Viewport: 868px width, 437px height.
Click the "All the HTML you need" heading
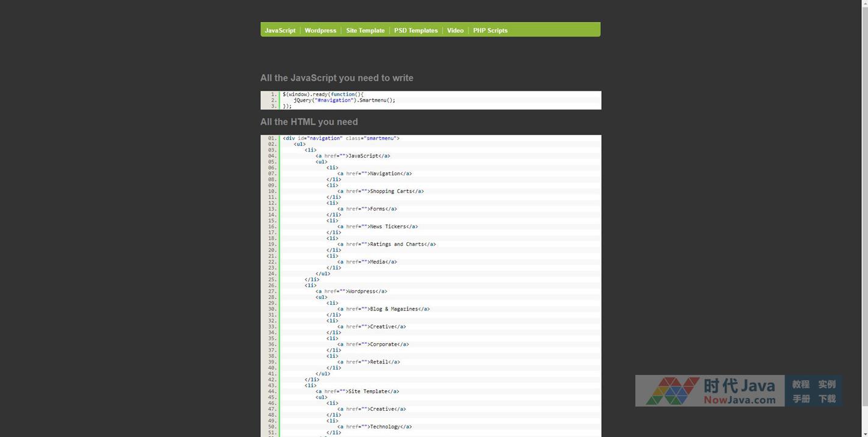point(309,122)
